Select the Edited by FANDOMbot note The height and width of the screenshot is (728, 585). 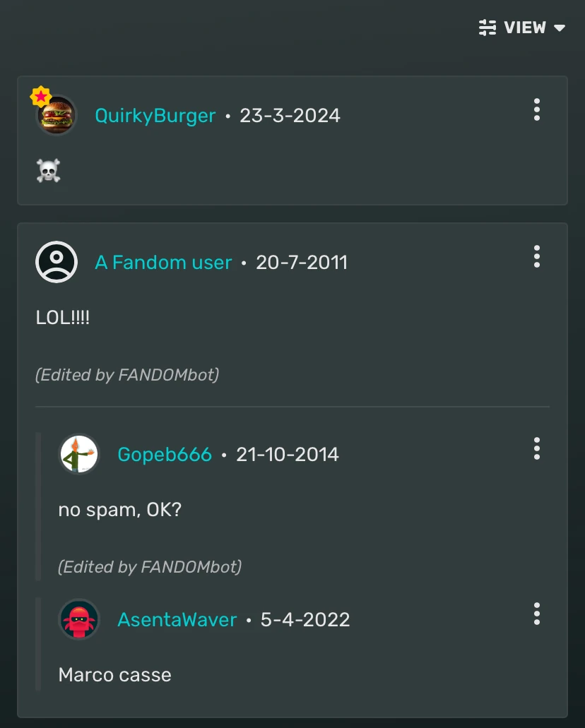coord(127,375)
